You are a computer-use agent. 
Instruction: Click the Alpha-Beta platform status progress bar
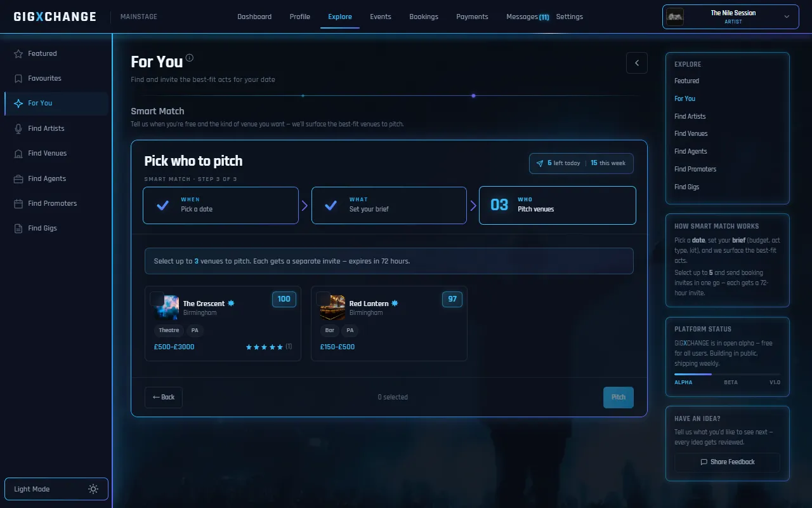[727, 374]
